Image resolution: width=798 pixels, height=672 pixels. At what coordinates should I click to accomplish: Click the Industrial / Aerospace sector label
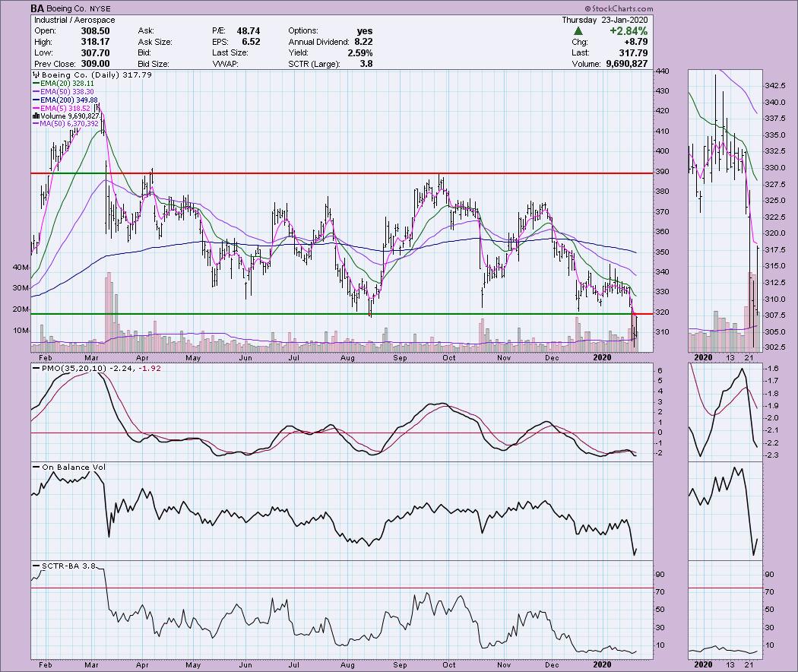click(74, 20)
